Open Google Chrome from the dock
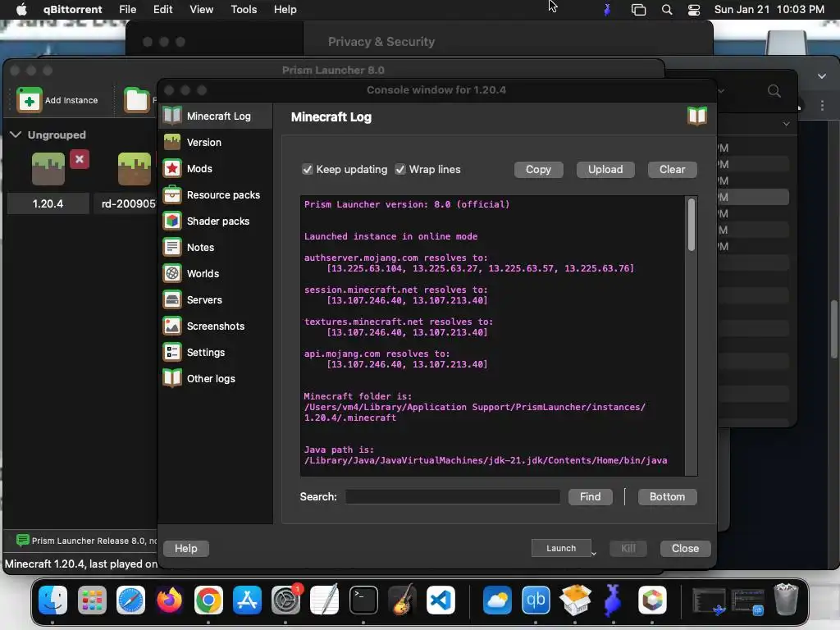840x630 pixels. pos(208,600)
